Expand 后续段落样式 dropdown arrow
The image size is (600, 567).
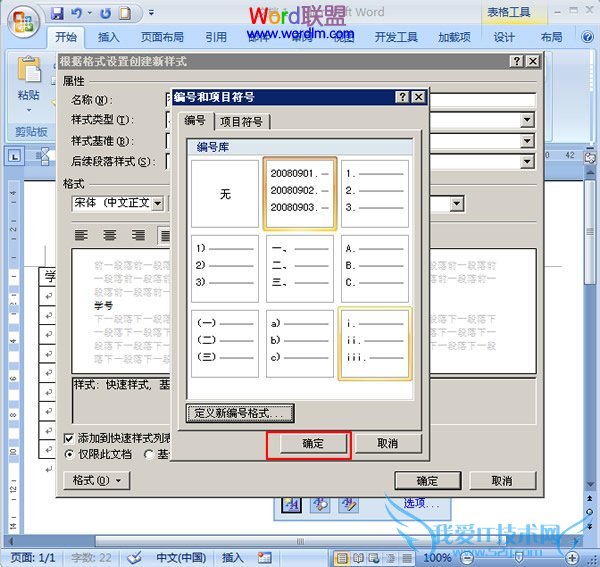pos(527,161)
